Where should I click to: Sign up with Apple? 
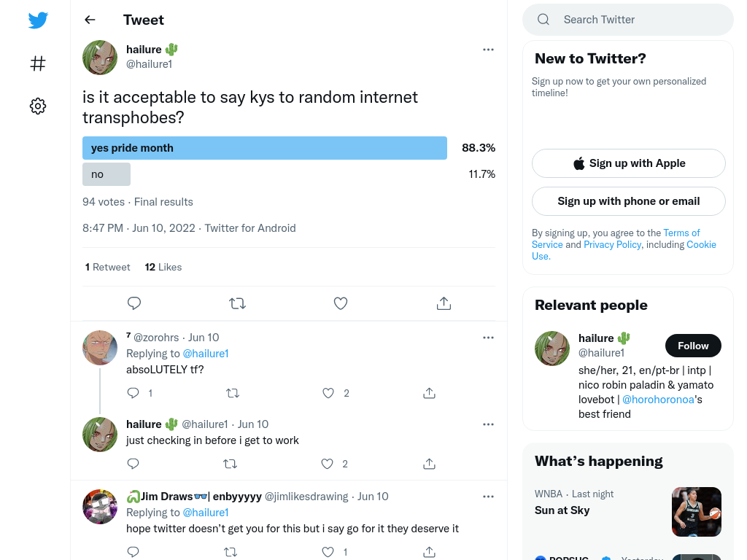click(x=629, y=163)
